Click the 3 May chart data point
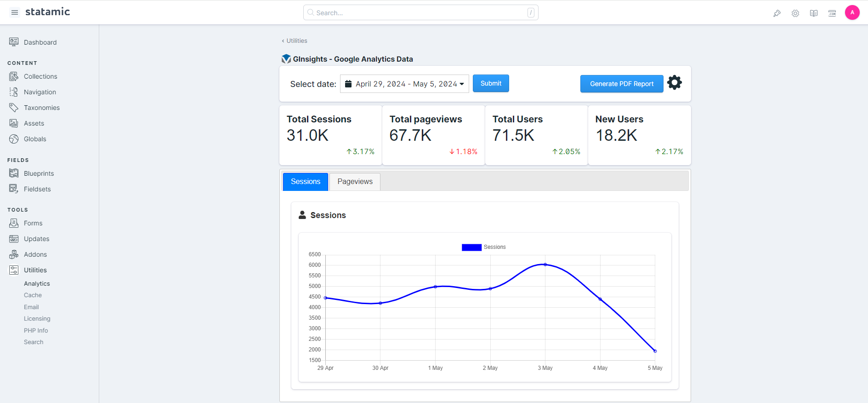This screenshot has width=868, height=403. 545,265
